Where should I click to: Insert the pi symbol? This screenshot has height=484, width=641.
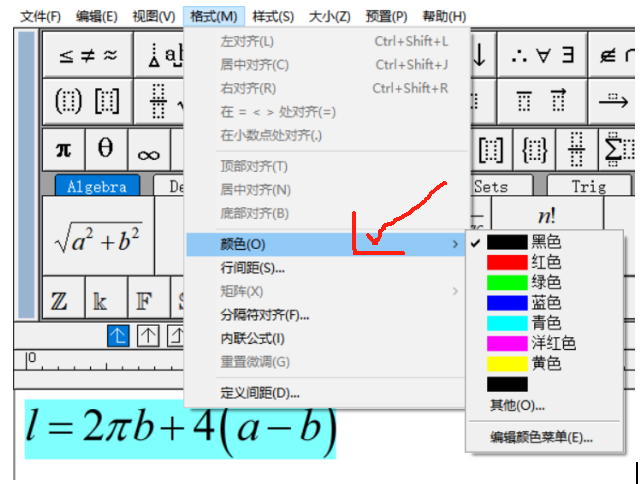pyautogui.click(x=64, y=149)
